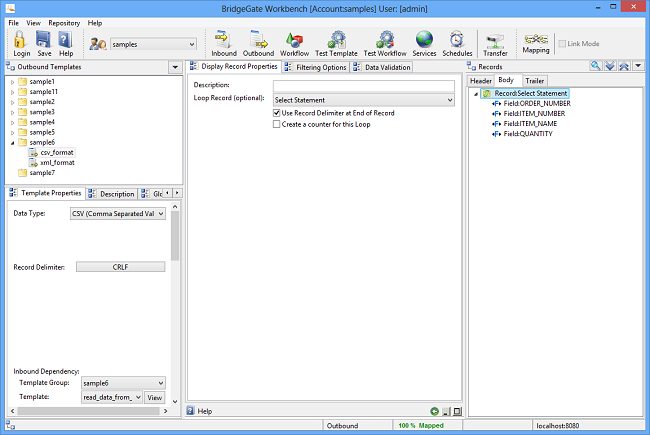Click the CRLF record delimiter button

point(120,267)
